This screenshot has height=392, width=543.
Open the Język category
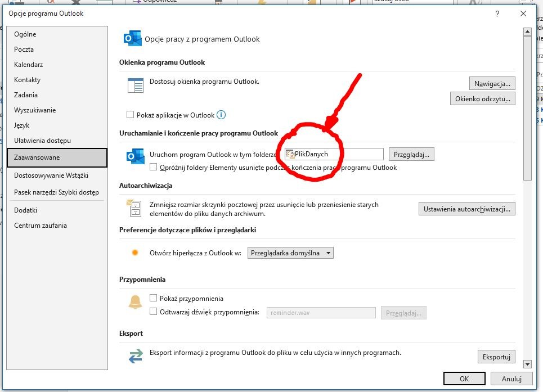(x=57, y=125)
